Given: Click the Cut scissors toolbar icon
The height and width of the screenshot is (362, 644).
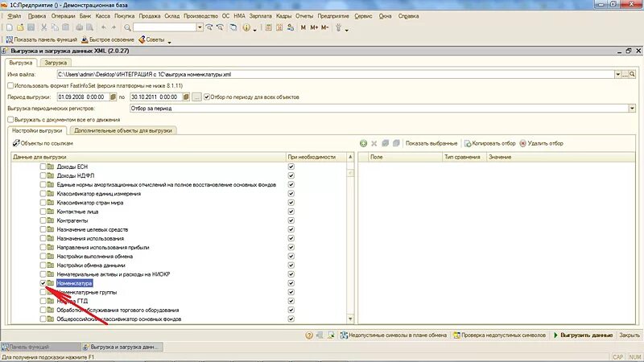Looking at the screenshot, I should (44, 27).
